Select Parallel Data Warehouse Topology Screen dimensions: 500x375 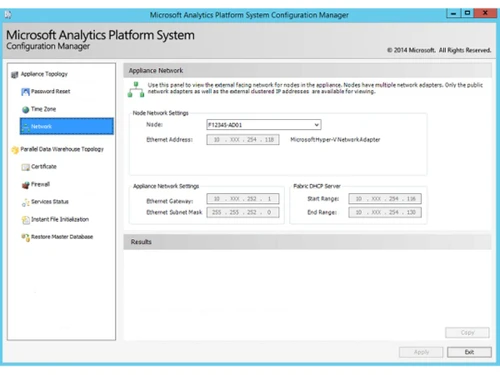pyautogui.click(x=62, y=149)
